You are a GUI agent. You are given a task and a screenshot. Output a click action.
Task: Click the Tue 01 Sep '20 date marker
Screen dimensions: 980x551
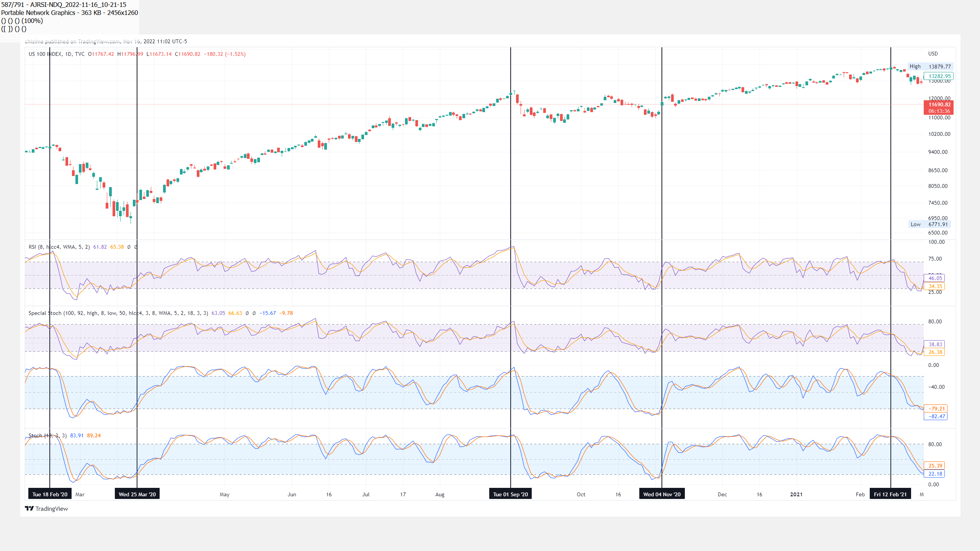[510, 494]
